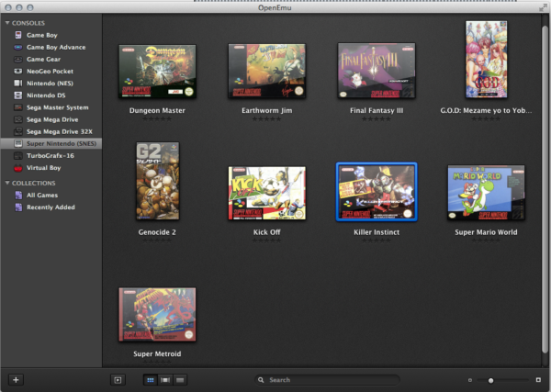
Task: Select the Killer Instinct cover
Action: click(x=377, y=192)
